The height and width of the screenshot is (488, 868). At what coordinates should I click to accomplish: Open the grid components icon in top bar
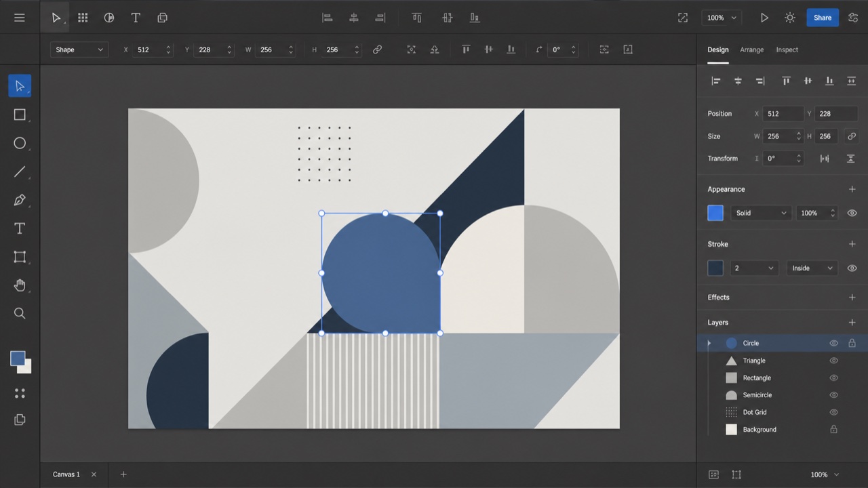(x=83, y=18)
